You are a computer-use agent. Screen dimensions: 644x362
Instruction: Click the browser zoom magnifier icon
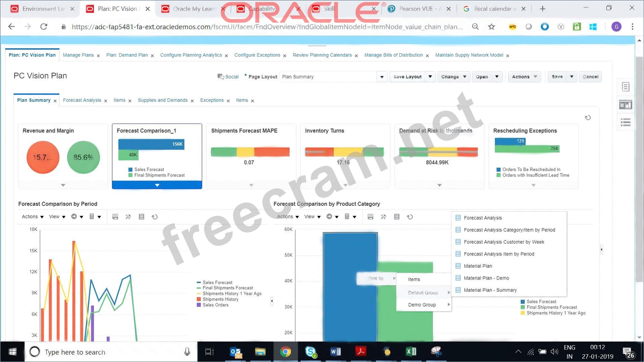tap(475, 27)
